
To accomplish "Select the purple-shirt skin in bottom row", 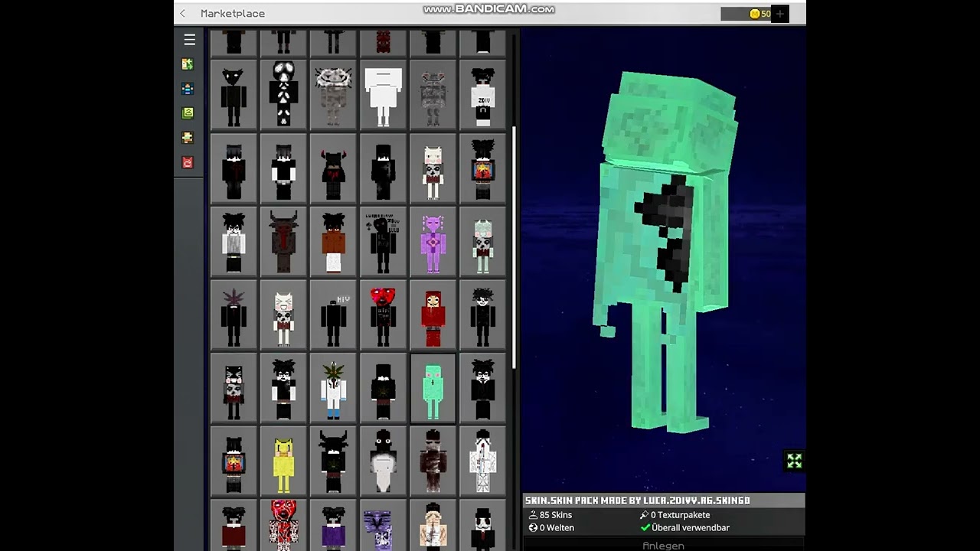I will (x=333, y=525).
